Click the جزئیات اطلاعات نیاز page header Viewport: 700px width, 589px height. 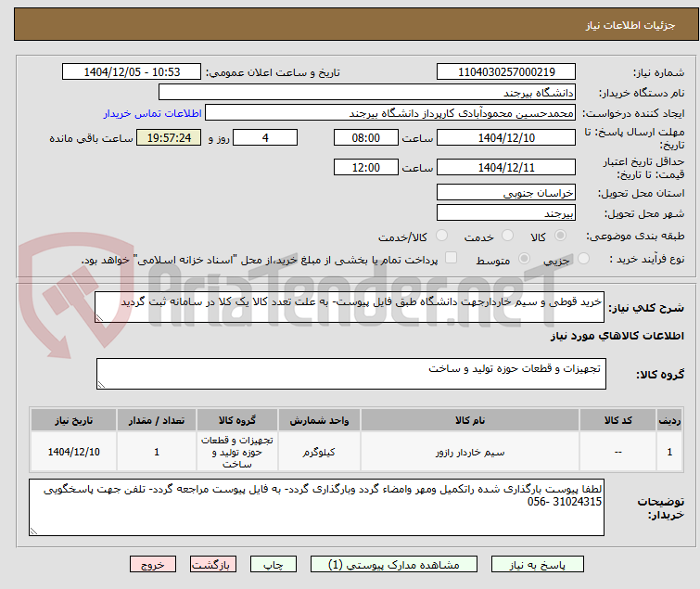(x=630, y=25)
